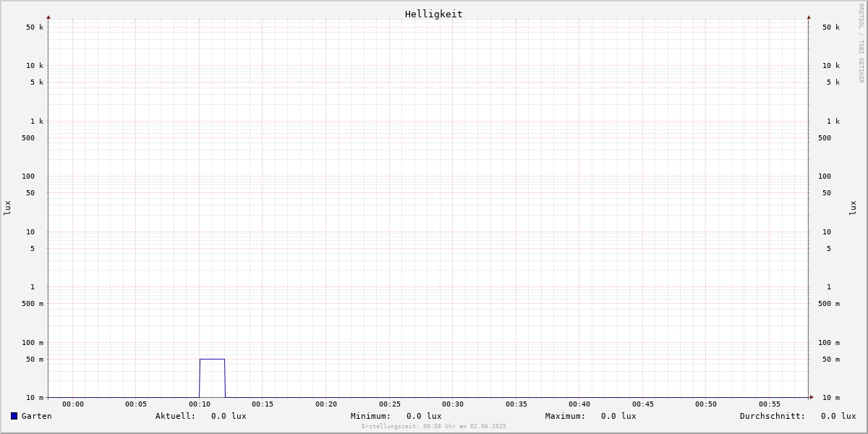Select the "Durchschnitt:" label in the legend
This screenshot has height=434, width=868.
[773, 416]
